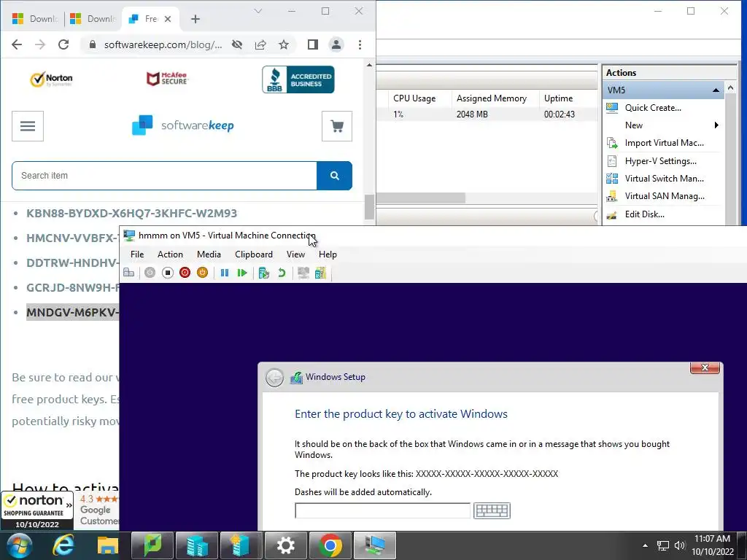This screenshot has width=747, height=560.
Task: Open the Chrome three-dot menu
Action: [360, 44]
